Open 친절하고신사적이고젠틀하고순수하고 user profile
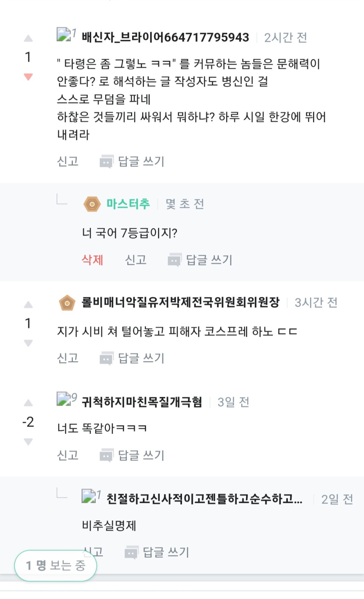 click(204, 498)
